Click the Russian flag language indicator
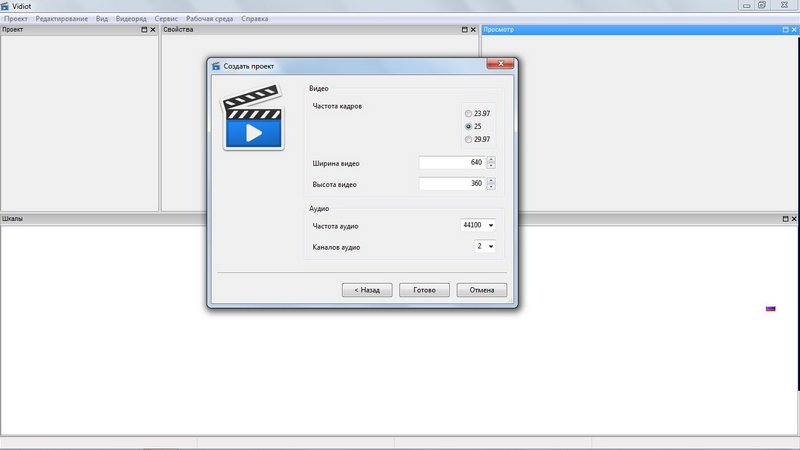Image resolution: width=800 pixels, height=450 pixels. (x=770, y=308)
